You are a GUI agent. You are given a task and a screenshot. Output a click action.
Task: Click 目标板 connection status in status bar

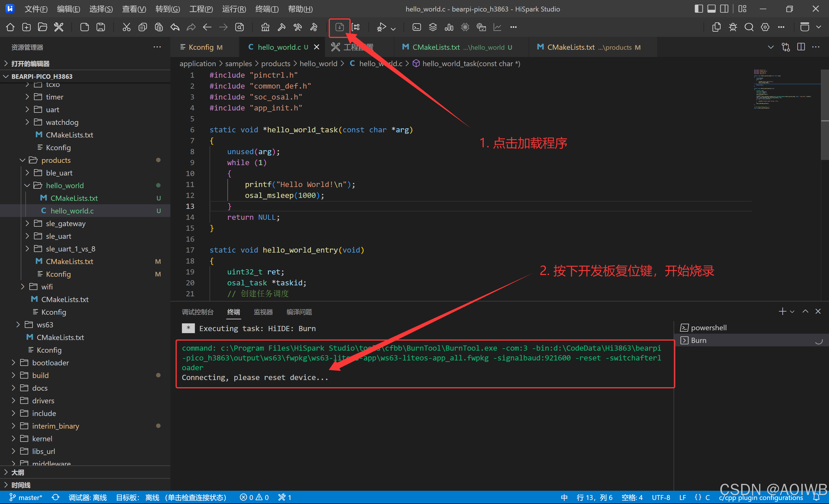(171, 498)
